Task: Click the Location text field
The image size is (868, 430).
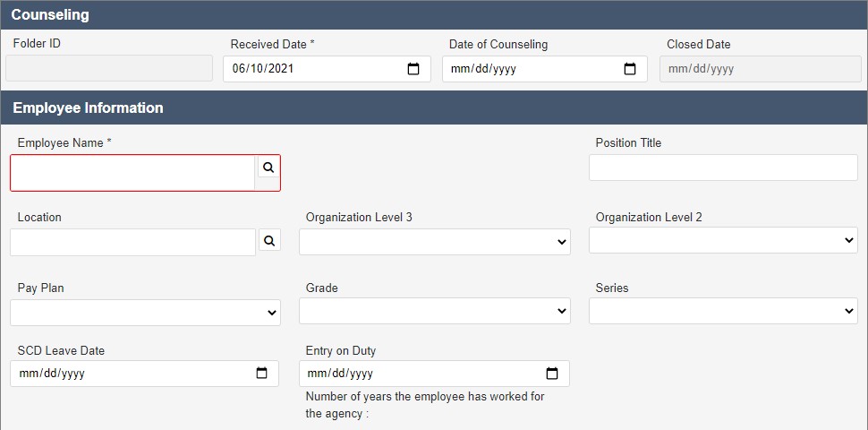Action: point(132,242)
